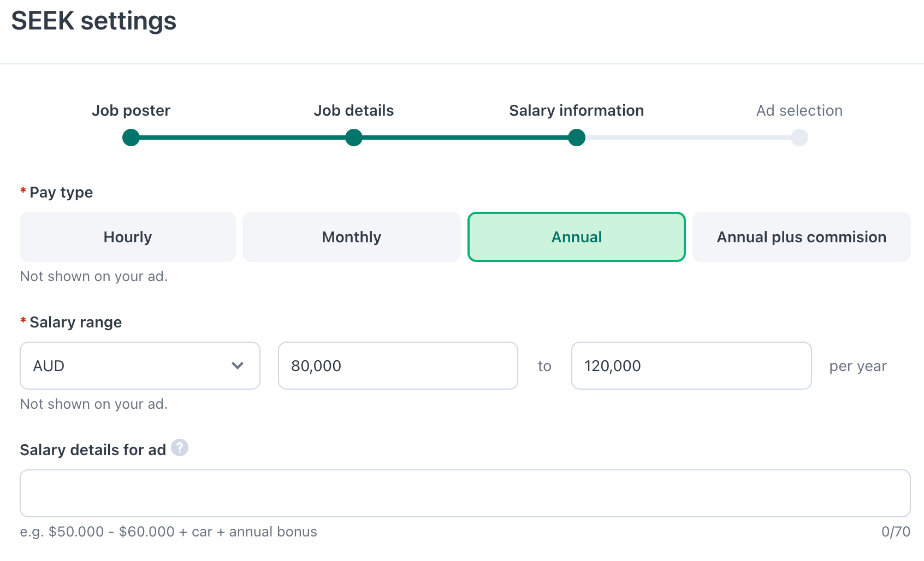Click the help icon beside Salary details

[180, 447]
